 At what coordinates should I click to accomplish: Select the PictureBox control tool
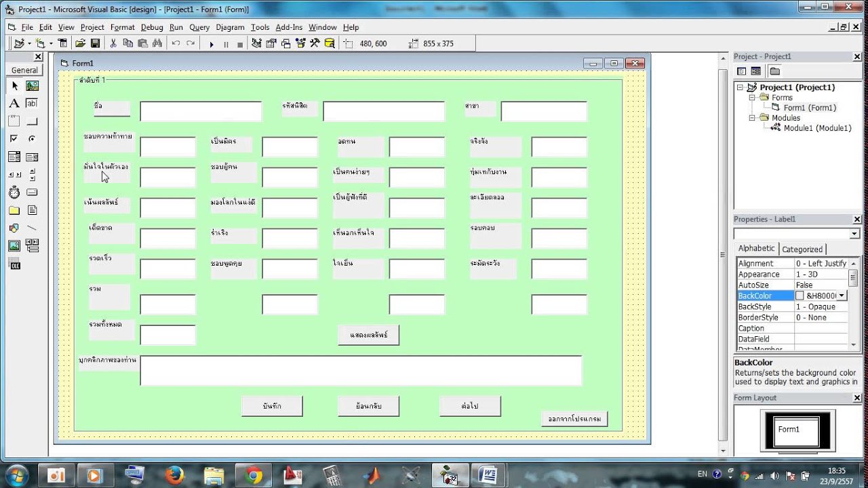pos(32,86)
